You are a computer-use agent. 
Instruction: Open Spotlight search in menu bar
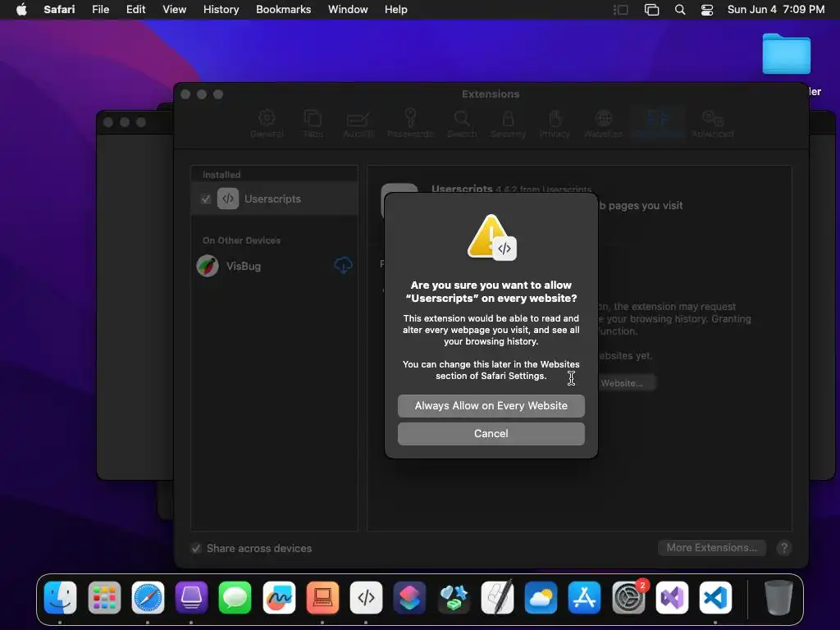[x=680, y=10]
